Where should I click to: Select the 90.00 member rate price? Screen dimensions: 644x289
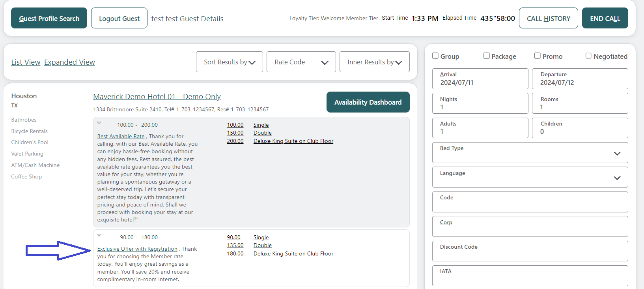pos(233,237)
